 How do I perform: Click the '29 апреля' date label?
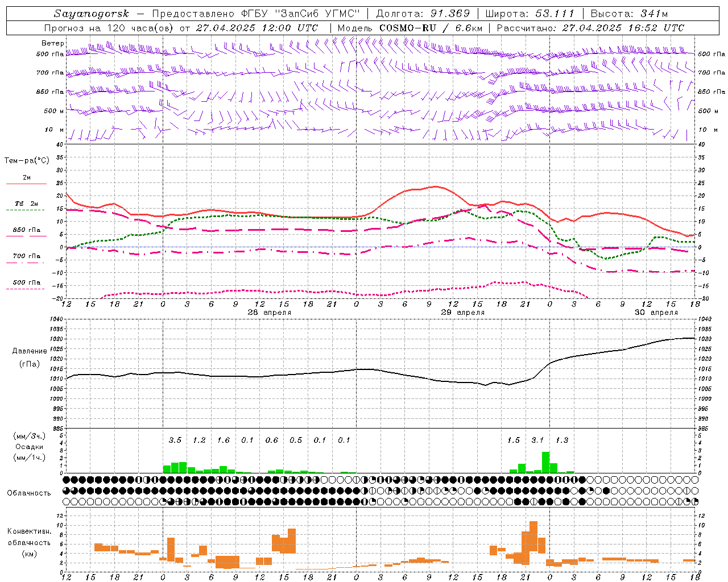click(463, 313)
